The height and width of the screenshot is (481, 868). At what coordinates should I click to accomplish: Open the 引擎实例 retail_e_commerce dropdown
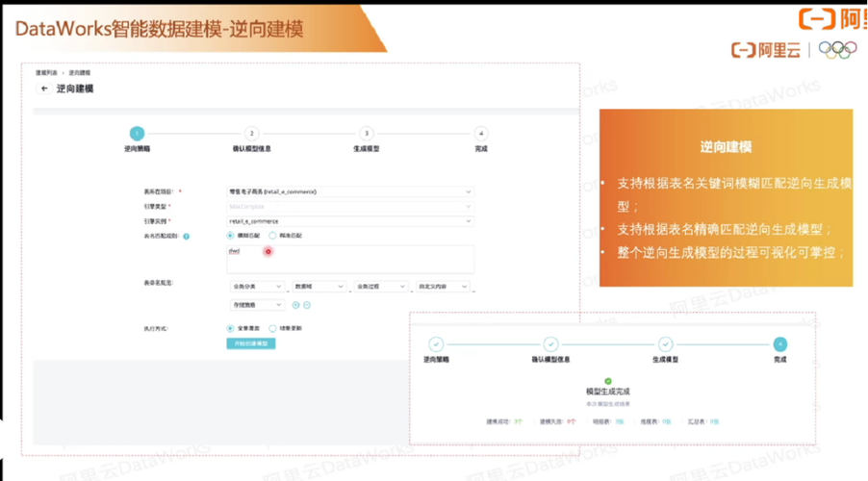350,221
